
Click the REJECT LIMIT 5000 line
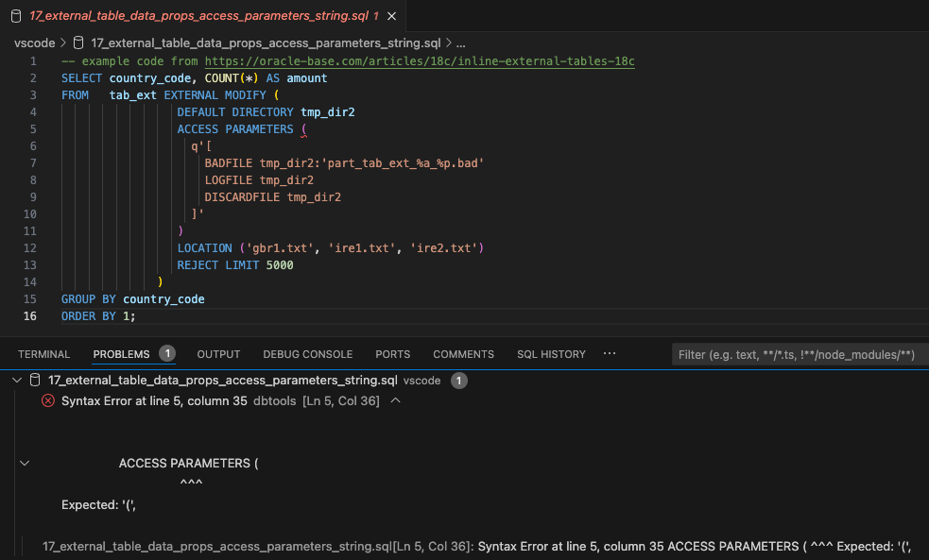[x=235, y=265]
